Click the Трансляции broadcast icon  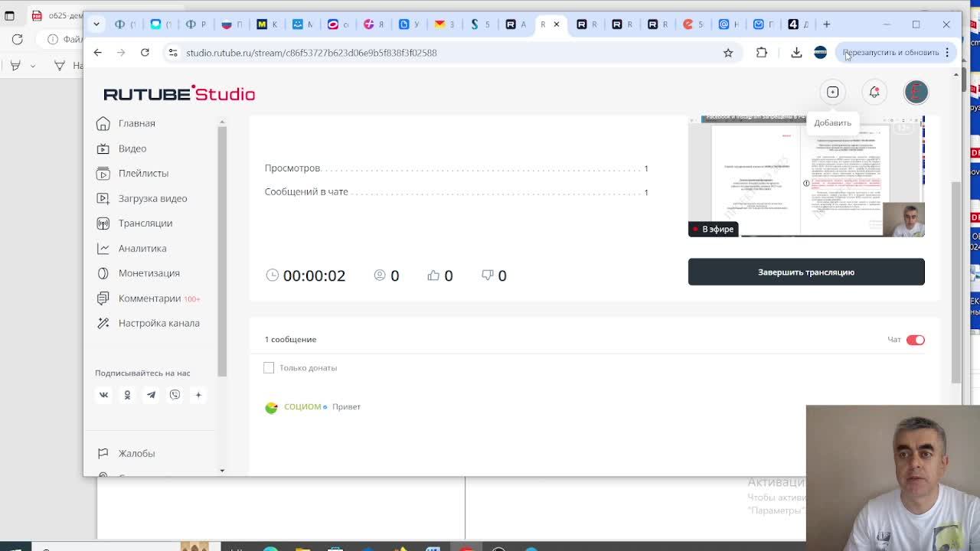coord(103,223)
